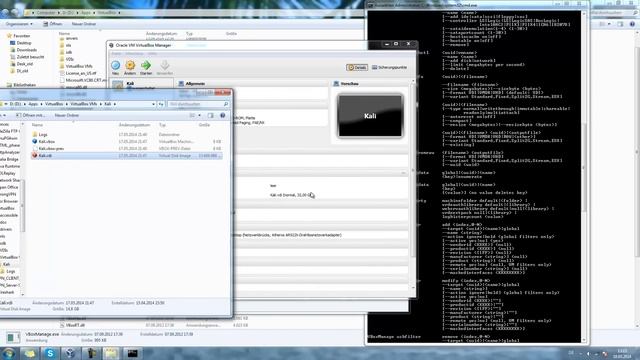Click the taskbar clock
The width and height of the screenshot is (640, 360).
(x=622, y=353)
